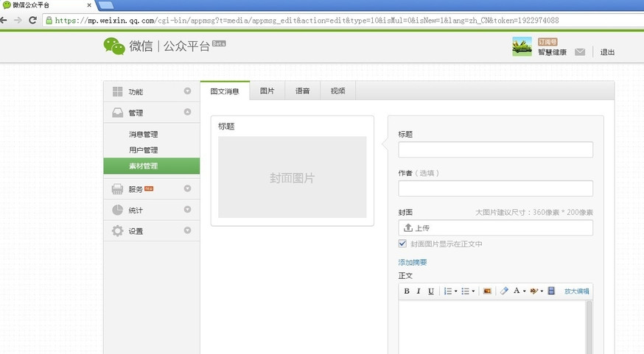
Task: Apply underline formatting in the editor
Action: pos(431,291)
